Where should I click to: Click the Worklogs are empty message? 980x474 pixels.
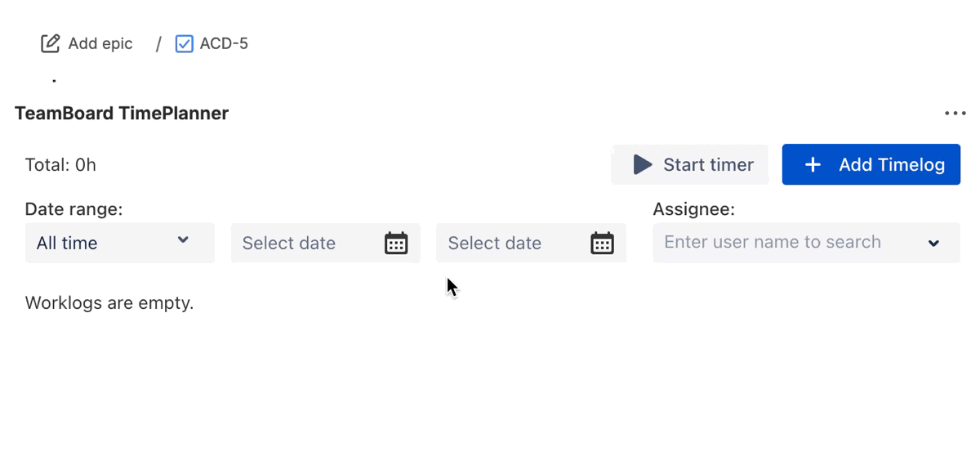109,303
